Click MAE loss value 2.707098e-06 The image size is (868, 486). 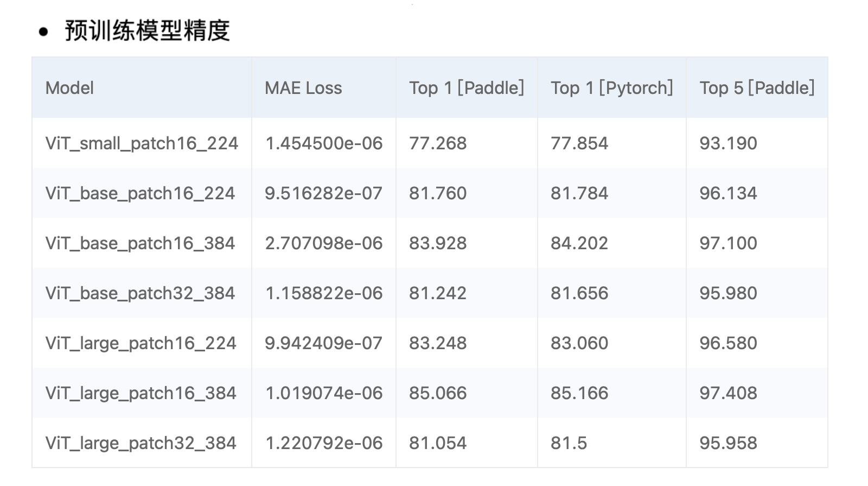[324, 243]
